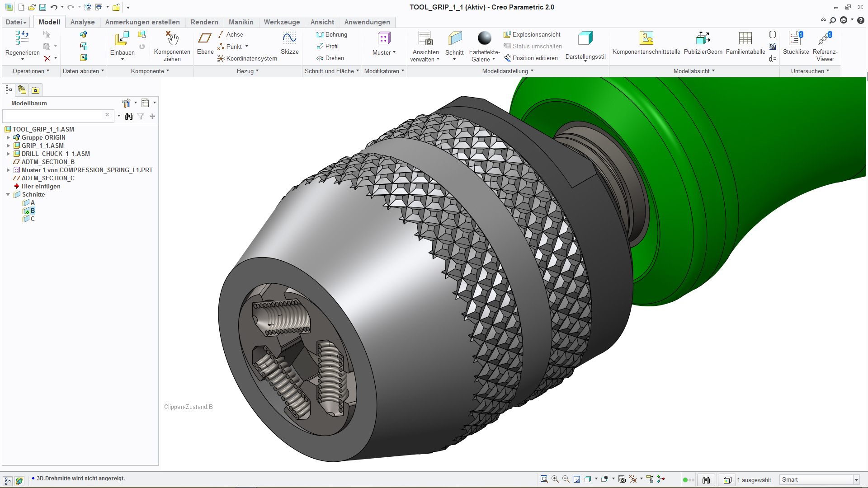Open the Modelldarstellung dropdown
The height and width of the screenshot is (488, 868).
(x=508, y=71)
